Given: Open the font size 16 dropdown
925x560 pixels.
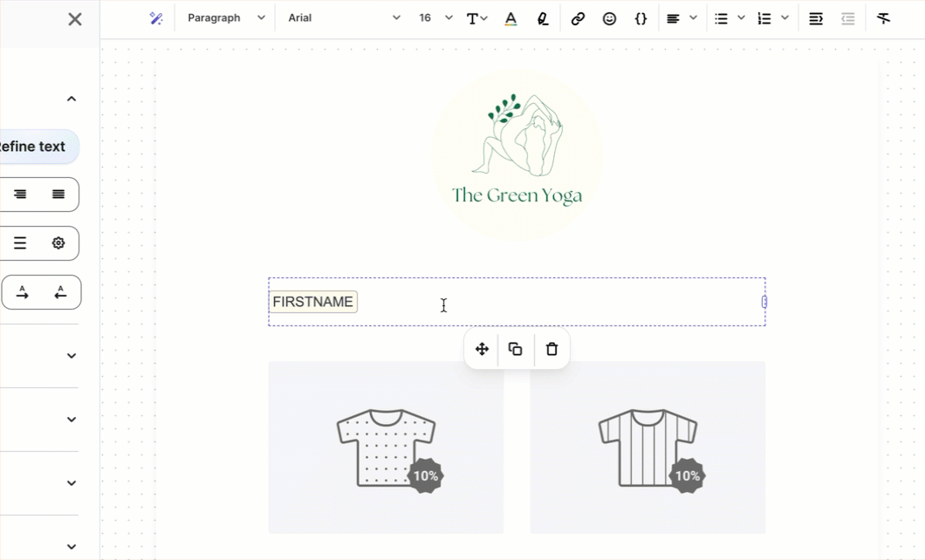Looking at the screenshot, I should (435, 18).
